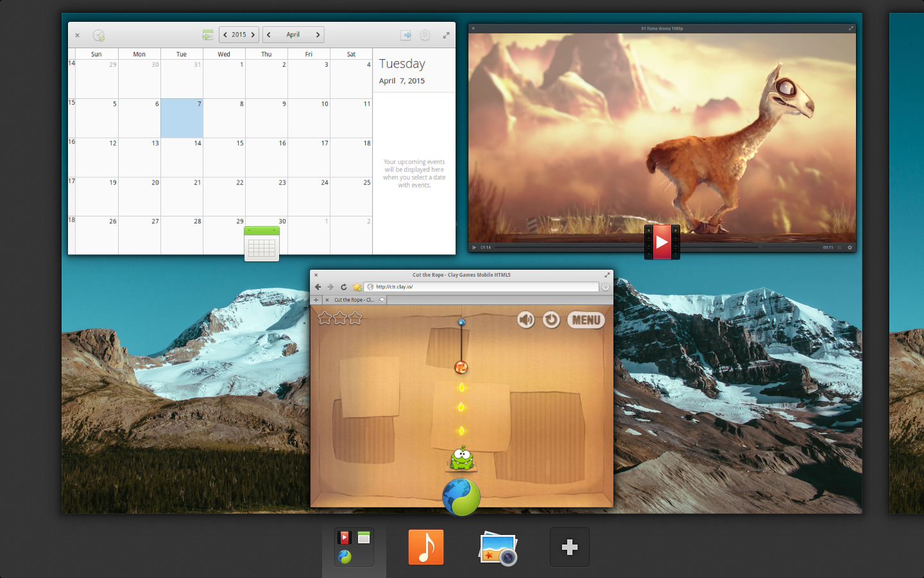
Task: Click the Photos workspace camera icon
Action: tap(498, 548)
